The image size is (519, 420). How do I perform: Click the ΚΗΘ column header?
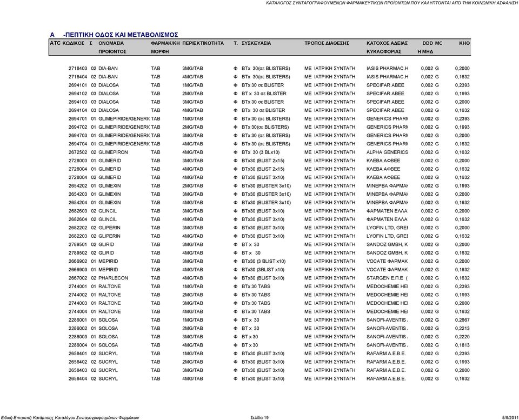464,43
